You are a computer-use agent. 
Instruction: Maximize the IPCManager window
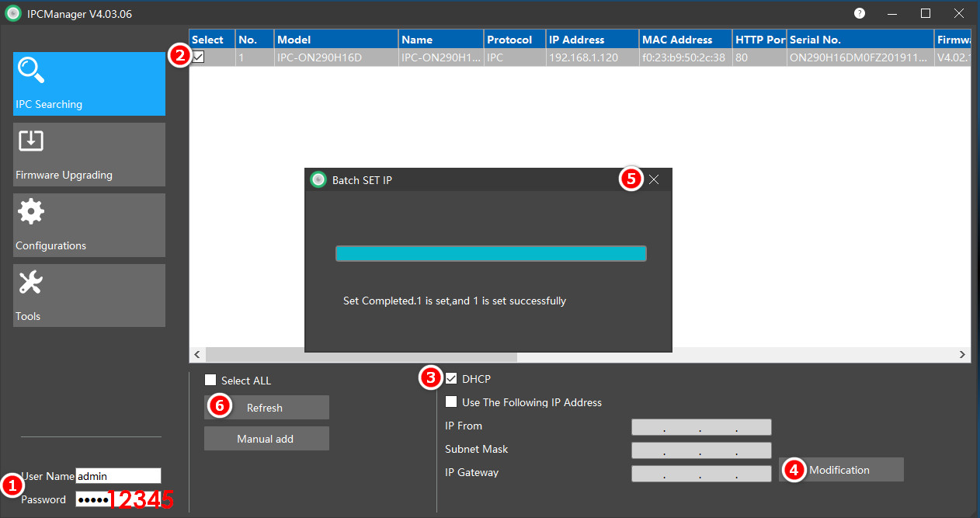(926, 13)
